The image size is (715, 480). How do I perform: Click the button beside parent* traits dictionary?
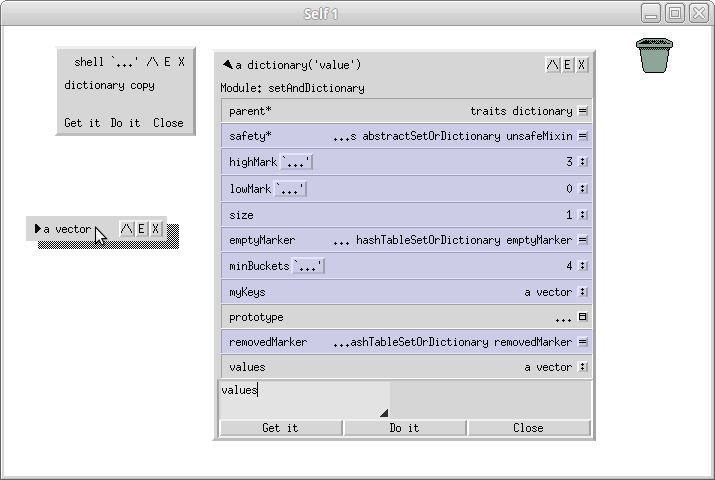tap(583, 111)
